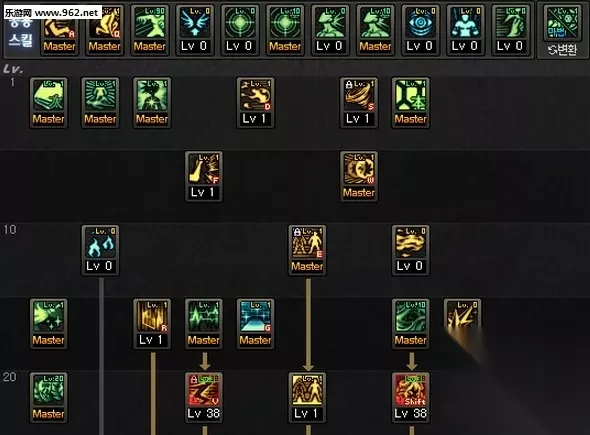Select the red Shift skill at Lv 38
The height and width of the screenshot is (435, 590).
point(411,398)
